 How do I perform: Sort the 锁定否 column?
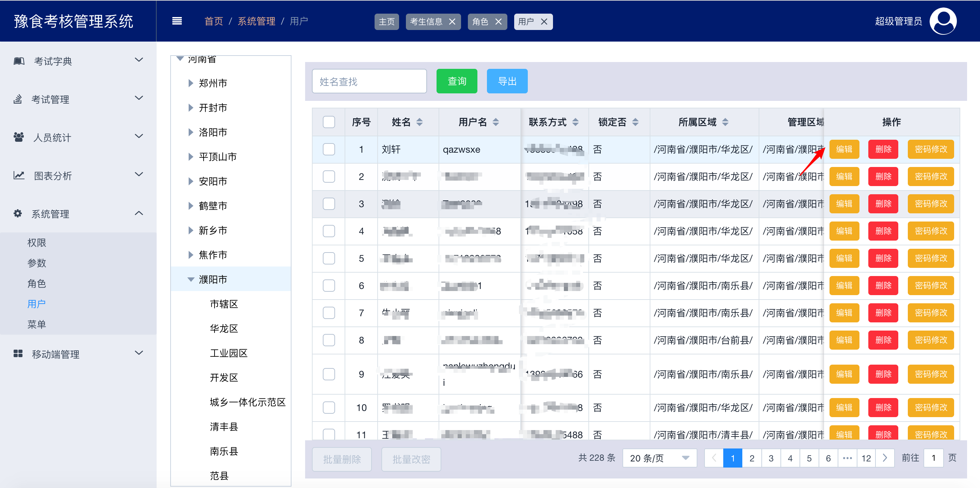click(x=635, y=122)
